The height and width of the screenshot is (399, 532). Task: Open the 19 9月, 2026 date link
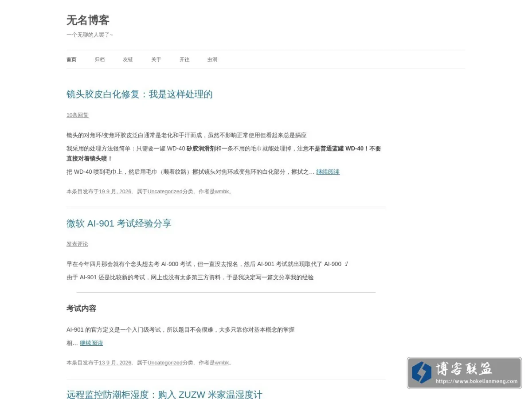point(115,192)
